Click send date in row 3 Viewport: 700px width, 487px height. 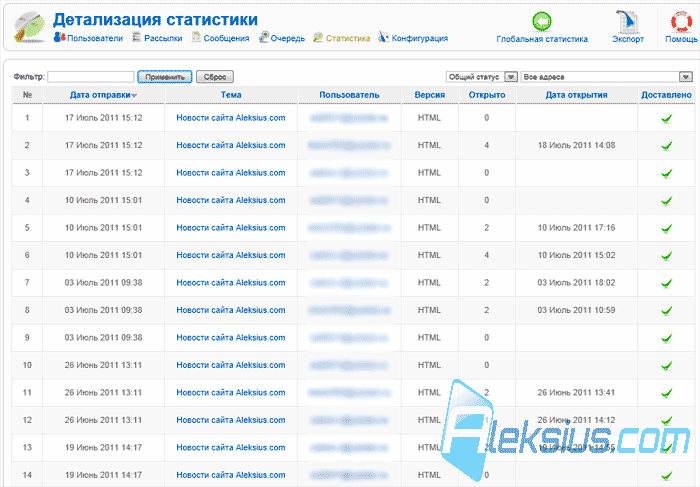[103, 173]
